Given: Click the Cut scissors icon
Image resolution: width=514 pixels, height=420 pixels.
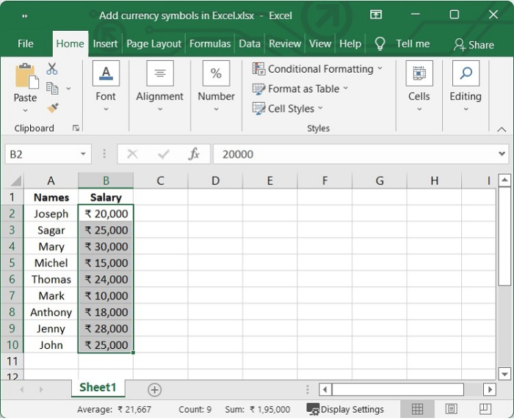Looking at the screenshot, I should coord(52,69).
